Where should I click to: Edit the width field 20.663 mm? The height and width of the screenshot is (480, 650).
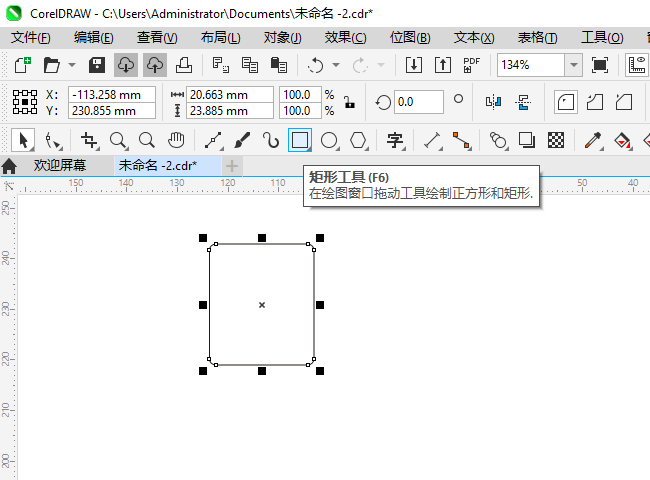click(x=230, y=95)
